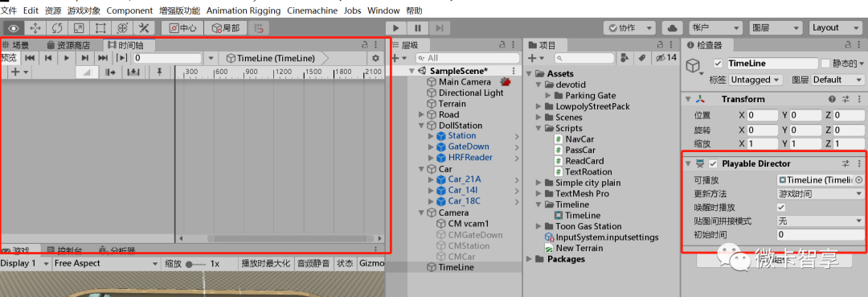Open the update method dropdown

tap(821, 193)
